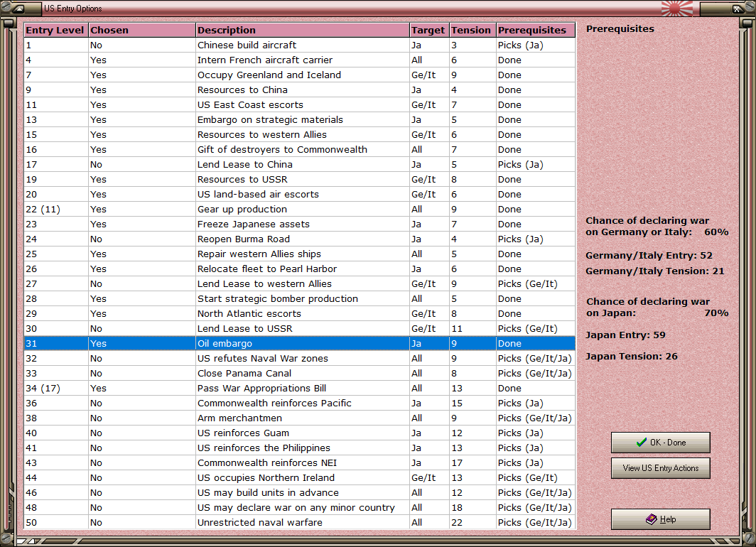Select Lend Lease to USSR
This screenshot has width=756, height=547.
point(299,329)
